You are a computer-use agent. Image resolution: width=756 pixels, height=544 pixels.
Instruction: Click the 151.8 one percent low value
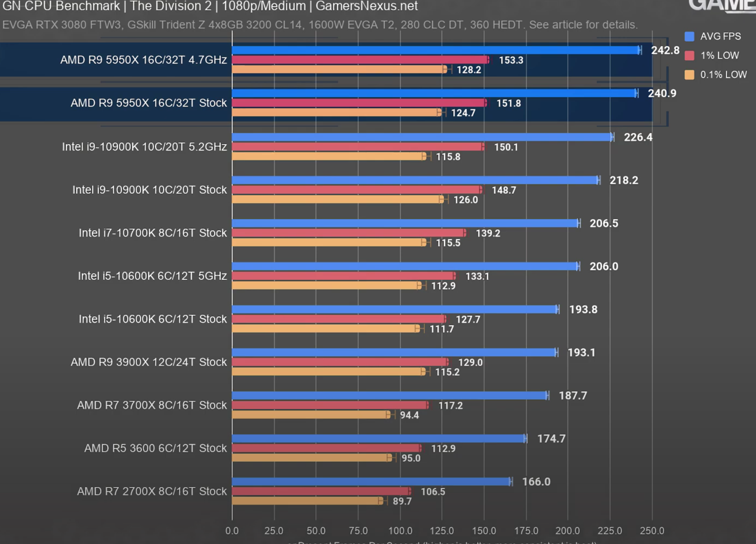tap(509, 103)
